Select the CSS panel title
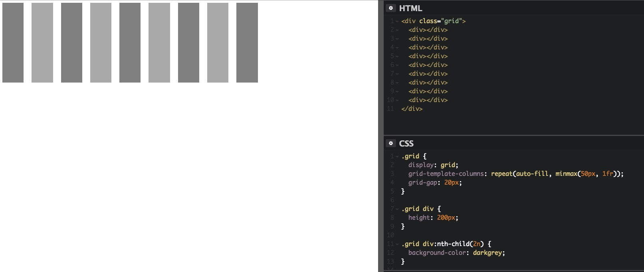This screenshot has height=272, width=644. pyautogui.click(x=406, y=144)
